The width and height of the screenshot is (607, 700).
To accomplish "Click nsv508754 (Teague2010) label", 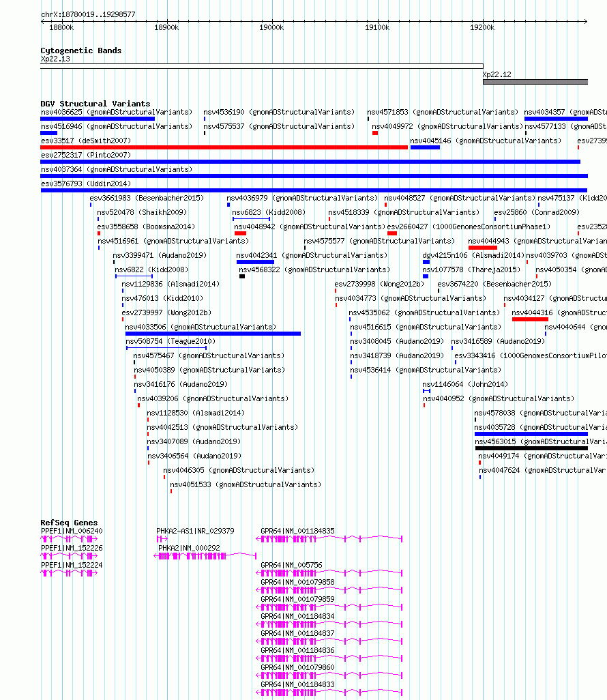I will click(x=171, y=341).
